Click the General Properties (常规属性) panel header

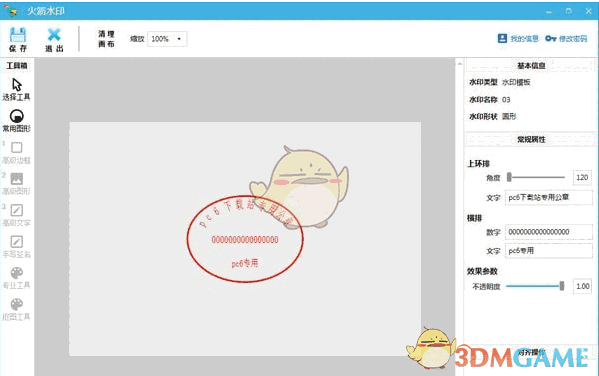(x=531, y=140)
